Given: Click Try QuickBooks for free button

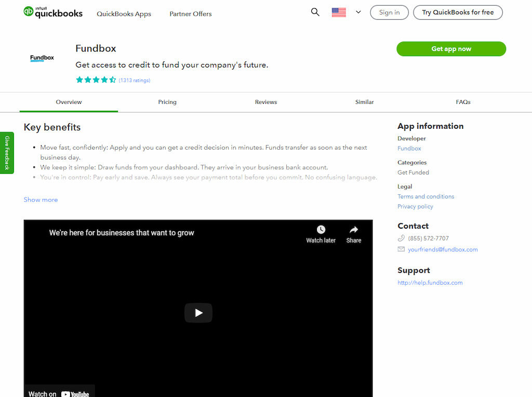Looking at the screenshot, I should [x=458, y=12].
